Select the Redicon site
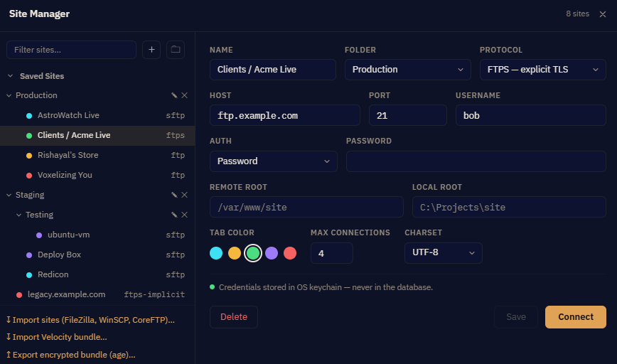 point(97,274)
